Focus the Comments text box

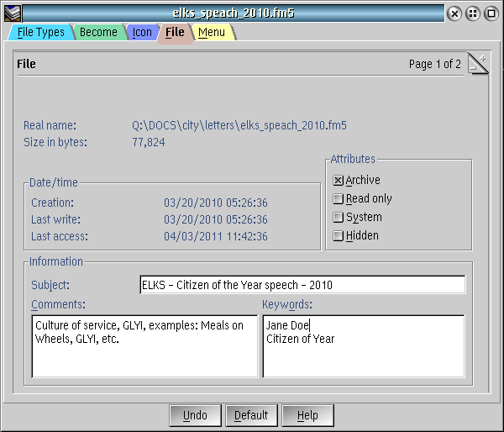(144, 346)
